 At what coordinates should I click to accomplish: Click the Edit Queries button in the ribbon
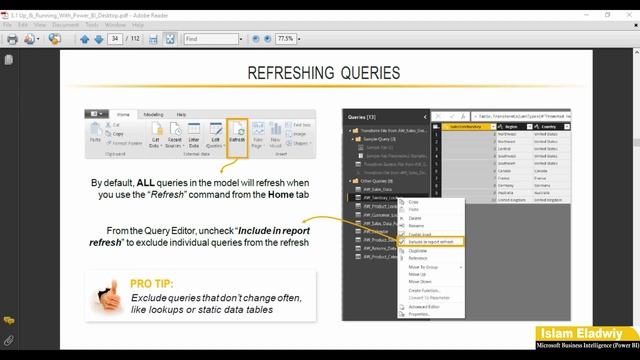[x=216, y=135]
